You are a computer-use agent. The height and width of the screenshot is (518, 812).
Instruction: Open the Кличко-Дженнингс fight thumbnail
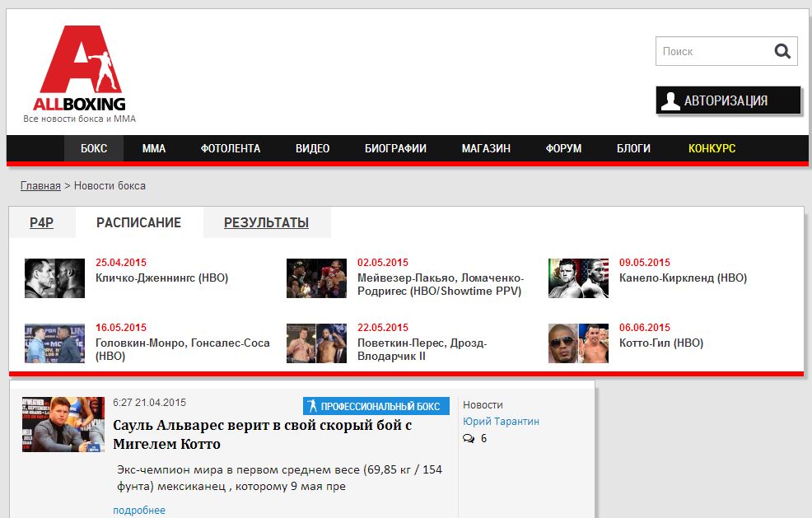pos(54,278)
